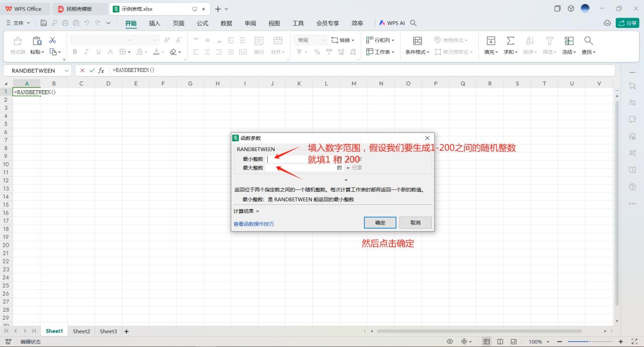Screen dimensions: 644x347
Task: Switch to the 数据 ribbon tab
Action: pos(226,23)
